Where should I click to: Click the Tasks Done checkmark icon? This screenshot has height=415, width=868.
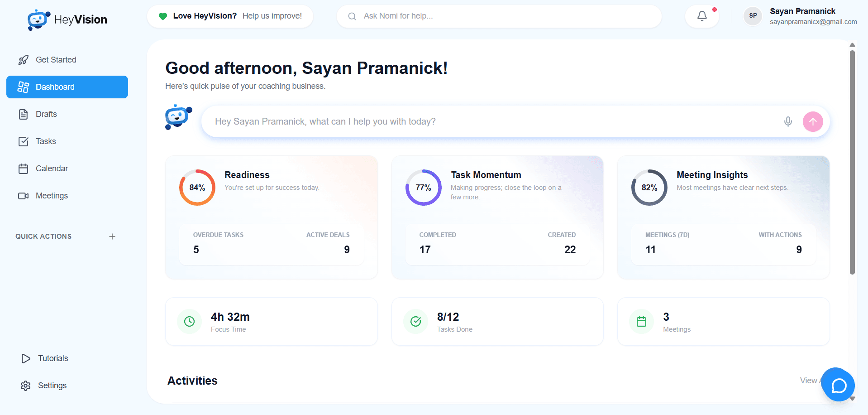coord(415,322)
